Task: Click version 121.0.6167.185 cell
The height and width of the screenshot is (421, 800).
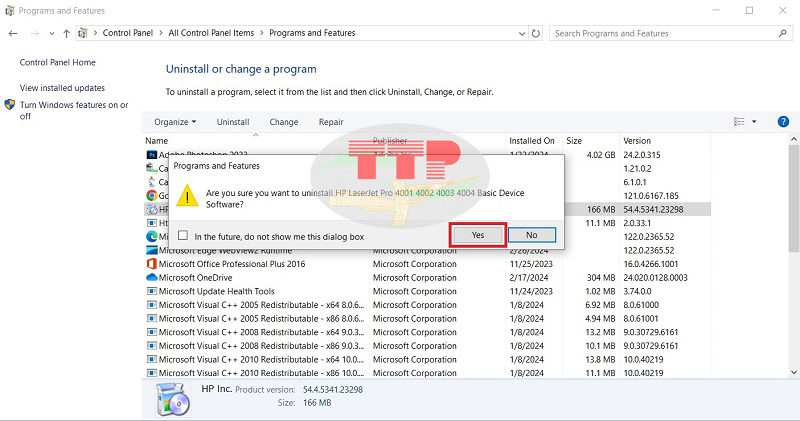Action: (x=651, y=195)
